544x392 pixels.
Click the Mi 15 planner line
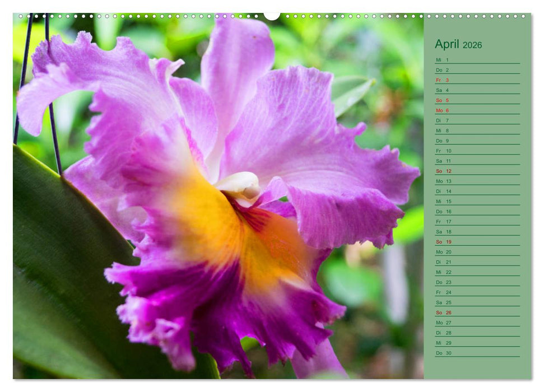[476, 202]
